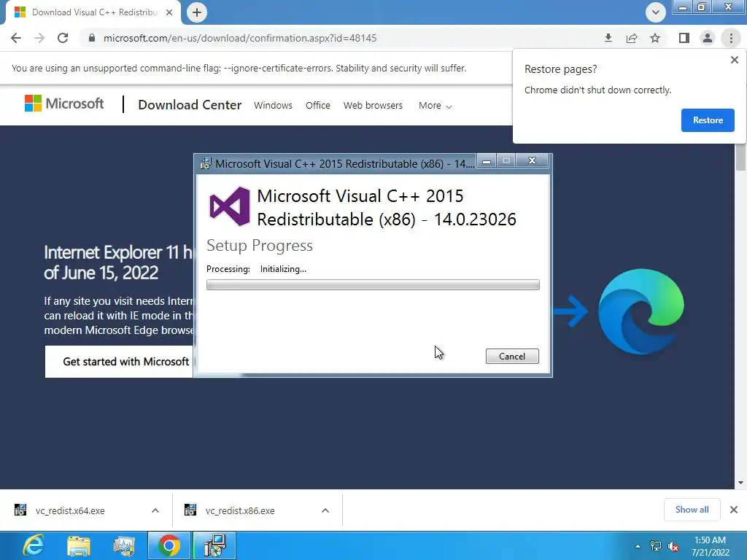Close the installer window
Screen dimensions: 747x560
pyautogui.click(x=533, y=161)
